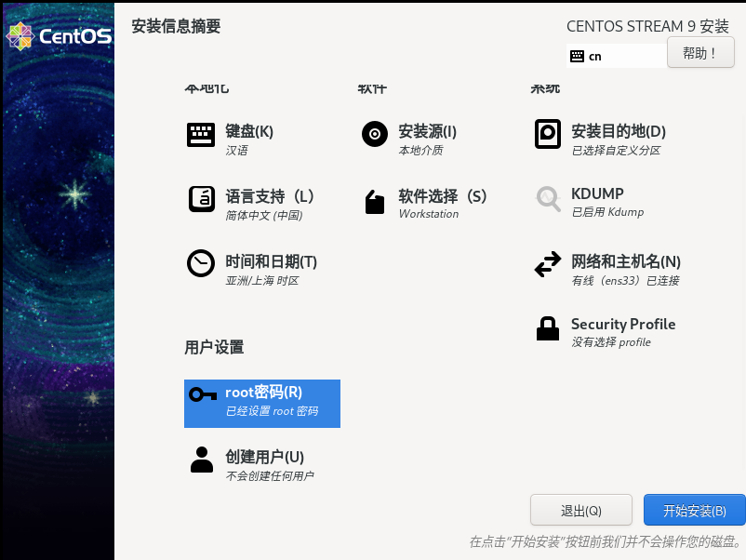Open 网络和主机名(N) label
Image resolution: width=746 pixels, height=560 pixels.
coord(626,261)
